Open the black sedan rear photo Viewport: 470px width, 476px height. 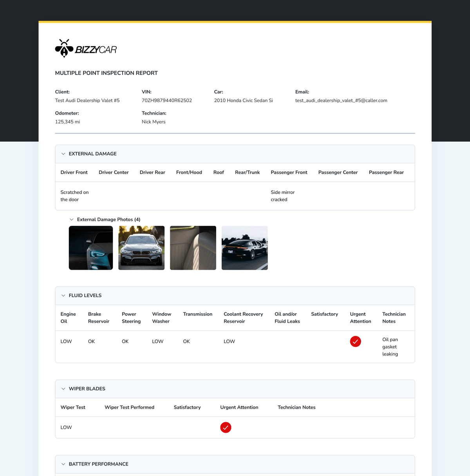244,247
